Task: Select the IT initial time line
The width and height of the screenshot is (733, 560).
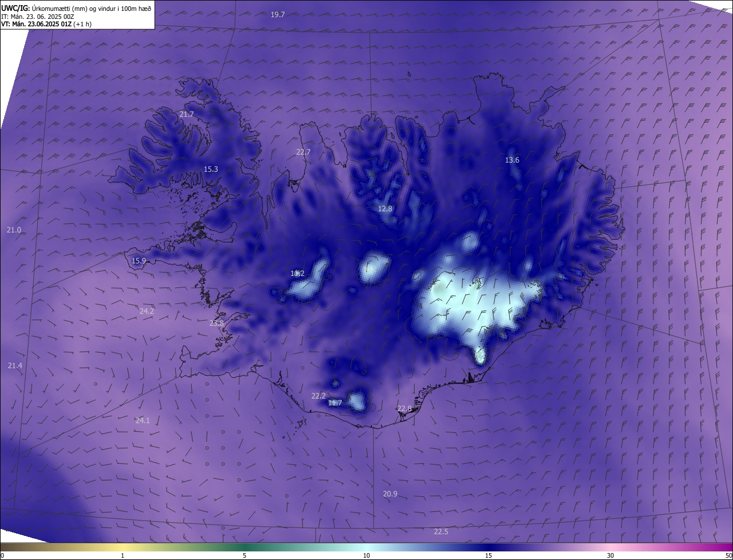Action: [x=38, y=17]
